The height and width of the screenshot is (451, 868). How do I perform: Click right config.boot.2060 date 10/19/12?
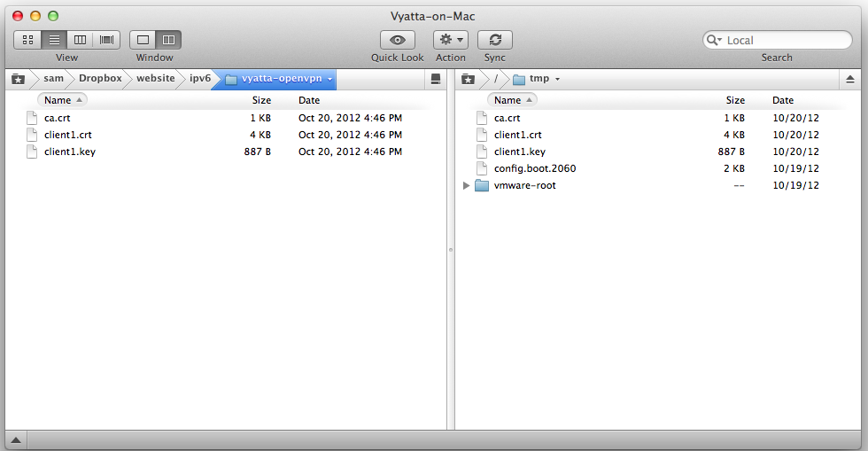pyautogui.click(x=795, y=168)
